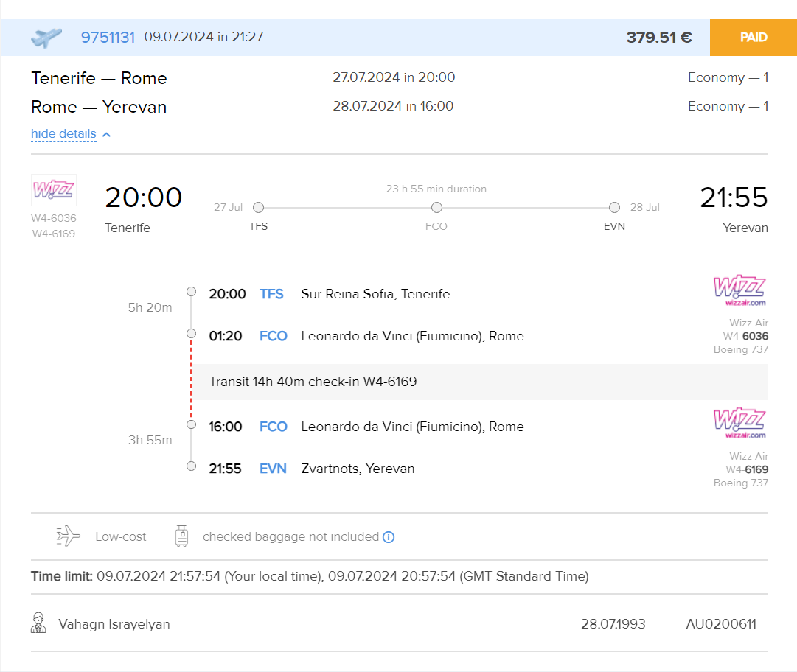Click the Rome — Yerevan route title
Image resolution: width=797 pixels, height=672 pixels.
pyautogui.click(x=99, y=107)
